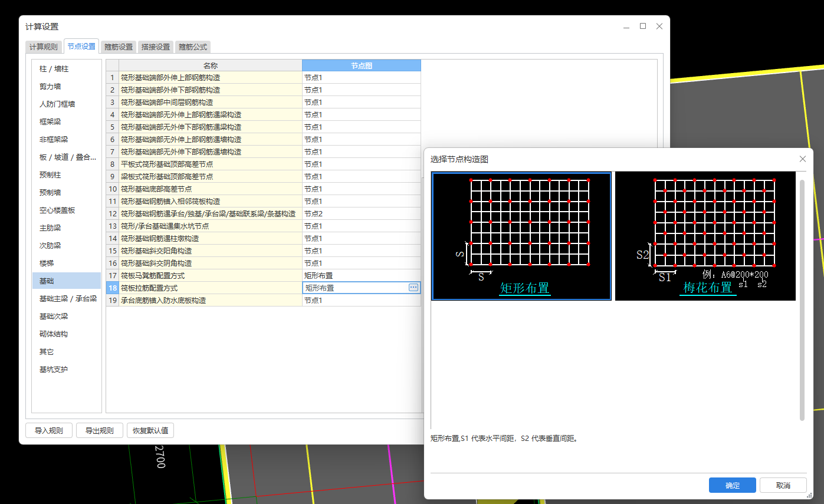Click row number 18 header cell
The width and height of the screenshot is (824, 504).
tap(112, 288)
